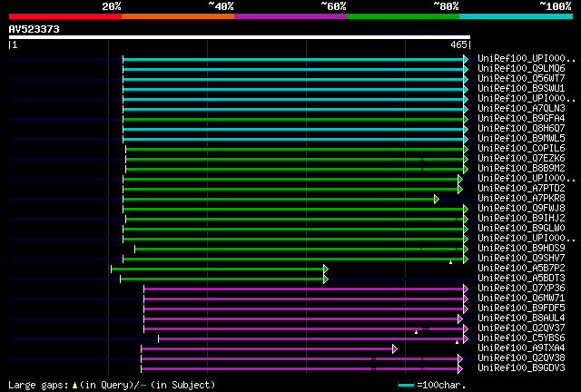Screen dimensions: 581x392
Task: Select the UniRef100_C0PIL6 label
Action: point(521,149)
